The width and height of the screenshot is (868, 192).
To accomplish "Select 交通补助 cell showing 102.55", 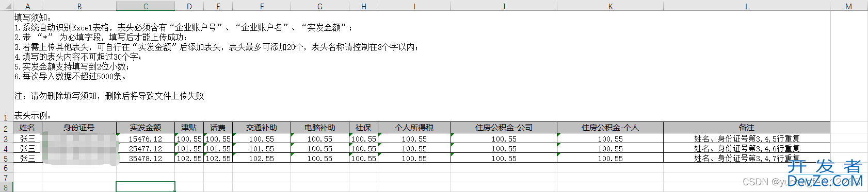I will [x=262, y=159].
